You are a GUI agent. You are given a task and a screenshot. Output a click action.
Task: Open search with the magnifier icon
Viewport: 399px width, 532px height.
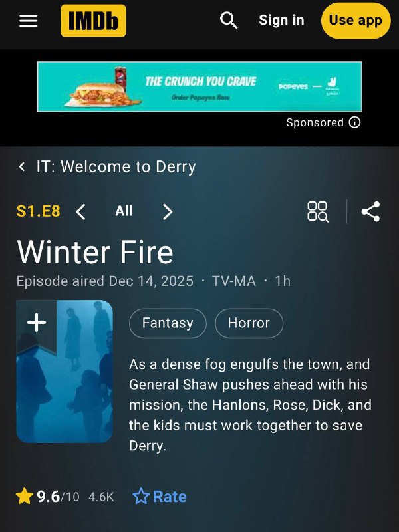(x=228, y=21)
